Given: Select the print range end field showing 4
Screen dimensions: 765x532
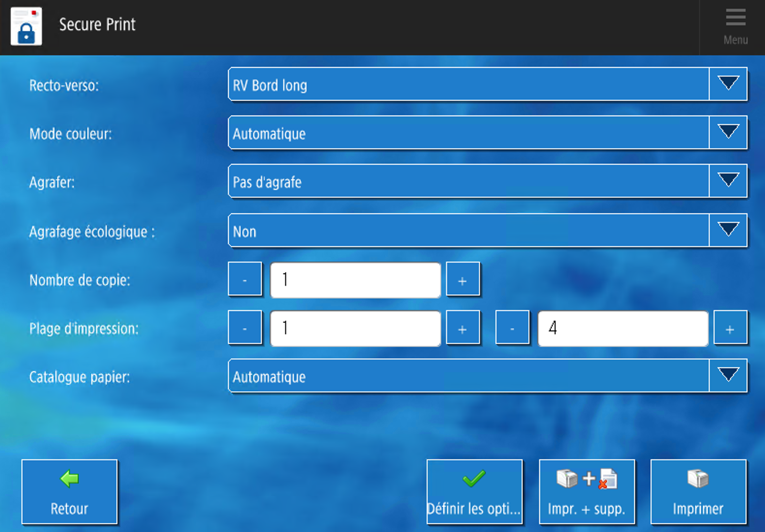Looking at the screenshot, I should [622, 329].
